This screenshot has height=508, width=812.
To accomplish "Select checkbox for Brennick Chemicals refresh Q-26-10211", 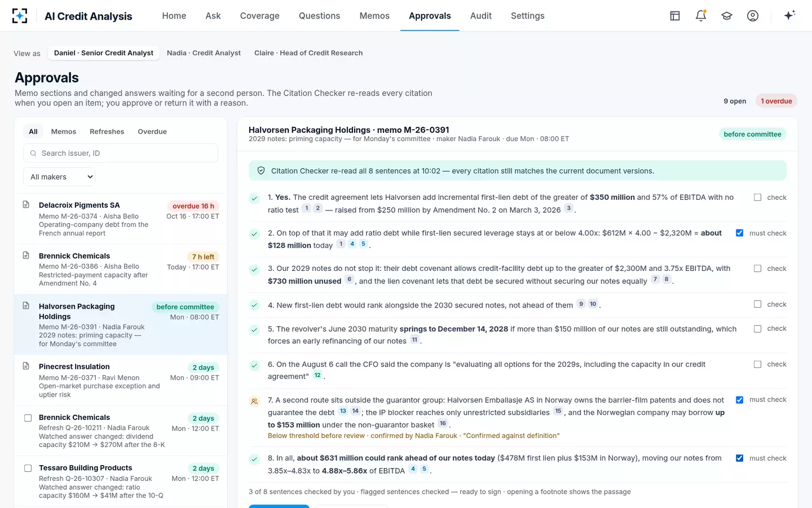I will (x=28, y=418).
